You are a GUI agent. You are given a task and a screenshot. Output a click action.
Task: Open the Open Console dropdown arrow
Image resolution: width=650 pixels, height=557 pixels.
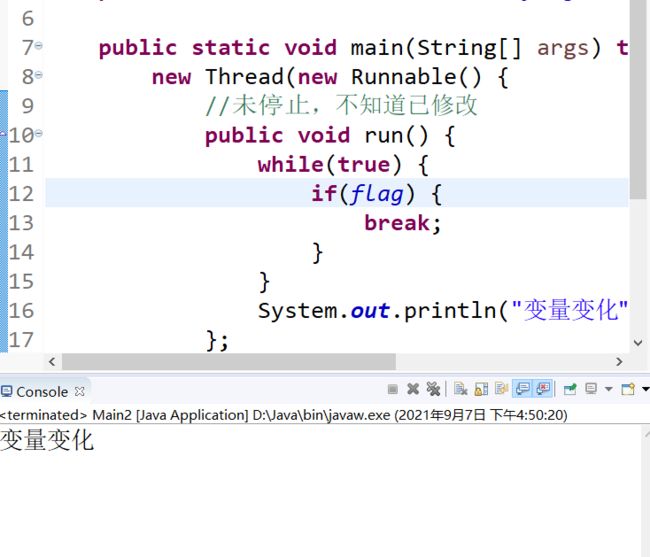pyautogui.click(x=645, y=389)
